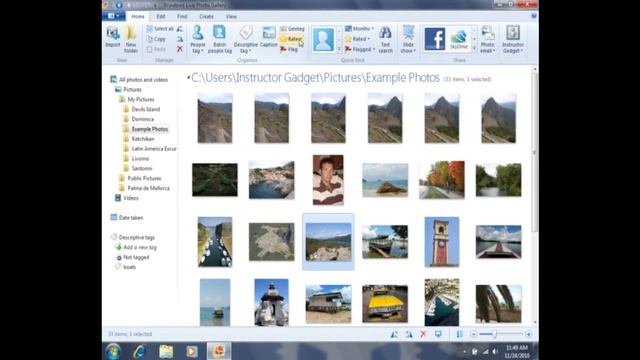Rotate right using status bar icon
The image size is (640, 360).
[x=409, y=334]
